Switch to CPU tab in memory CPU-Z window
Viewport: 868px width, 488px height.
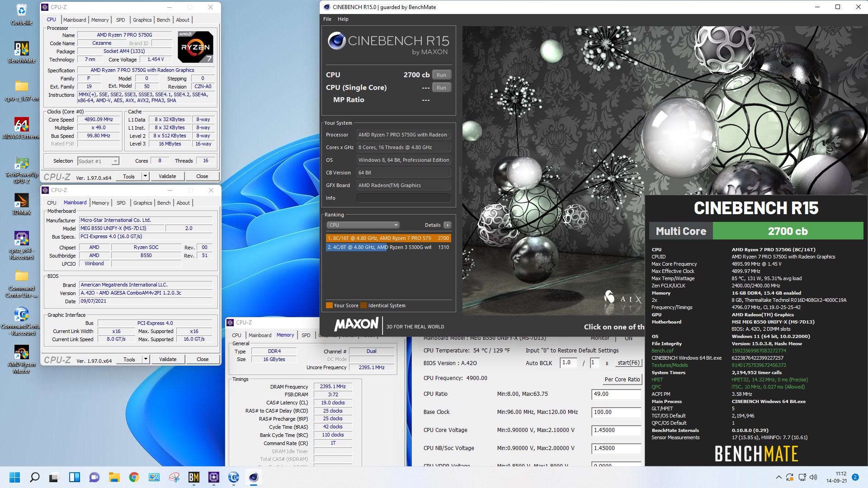[x=236, y=335]
